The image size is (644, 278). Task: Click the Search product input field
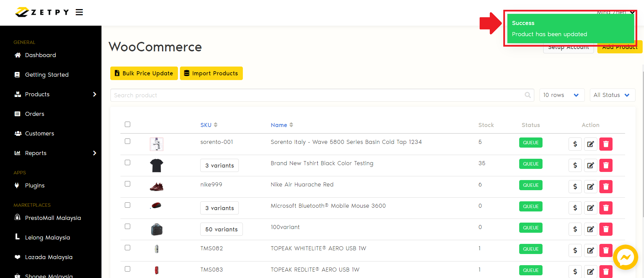[x=318, y=95]
